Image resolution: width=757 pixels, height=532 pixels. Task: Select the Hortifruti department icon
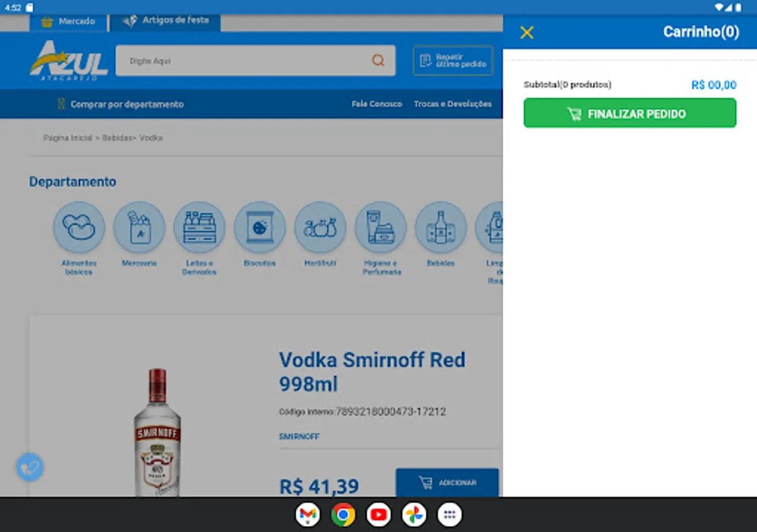320,228
